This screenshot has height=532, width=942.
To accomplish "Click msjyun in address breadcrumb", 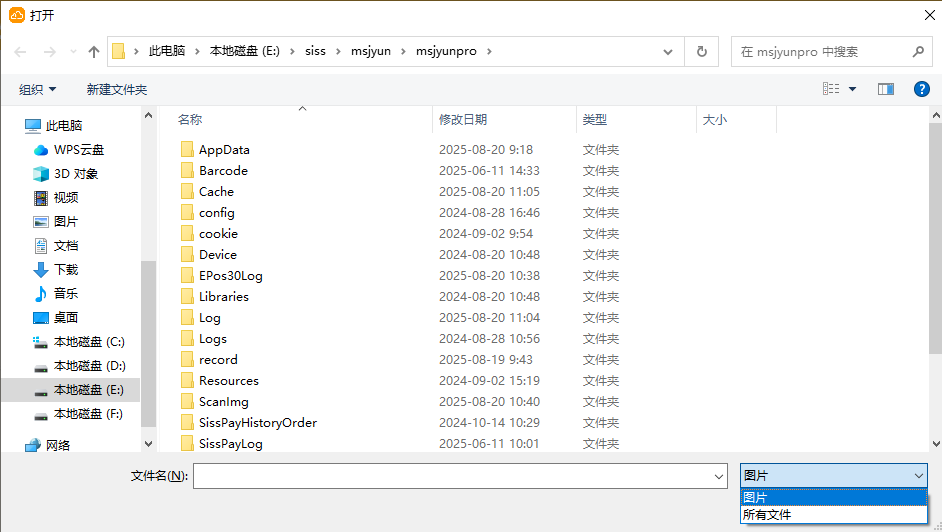I will pyautogui.click(x=371, y=51).
